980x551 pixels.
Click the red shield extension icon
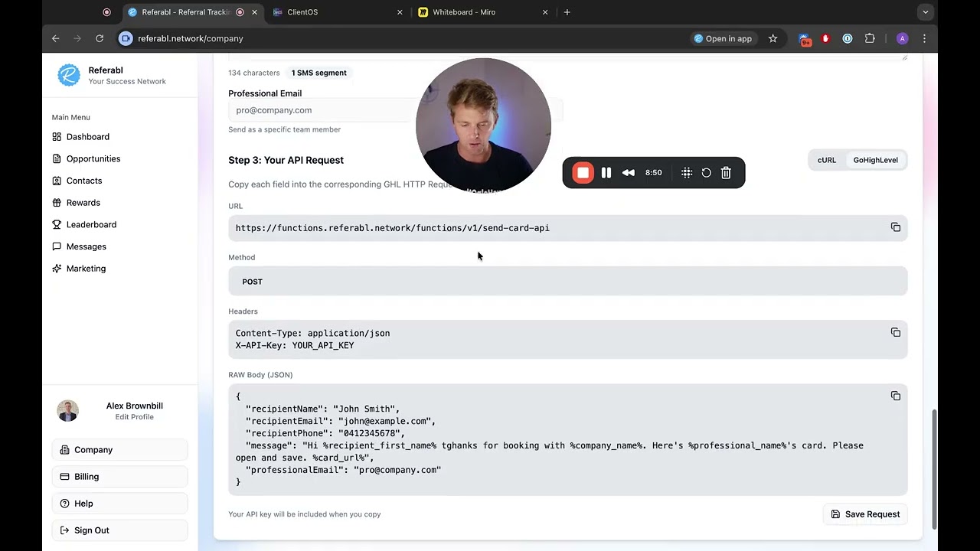[x=825, y=38]
